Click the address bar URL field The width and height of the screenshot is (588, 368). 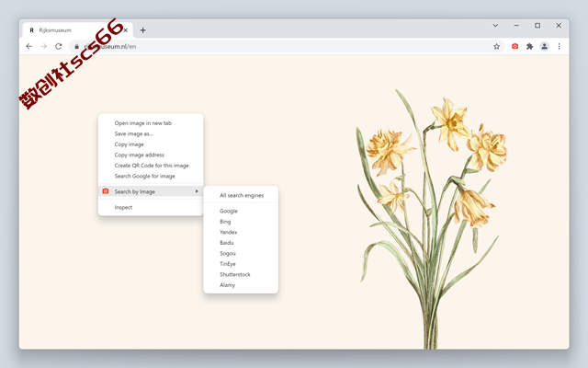287,46
